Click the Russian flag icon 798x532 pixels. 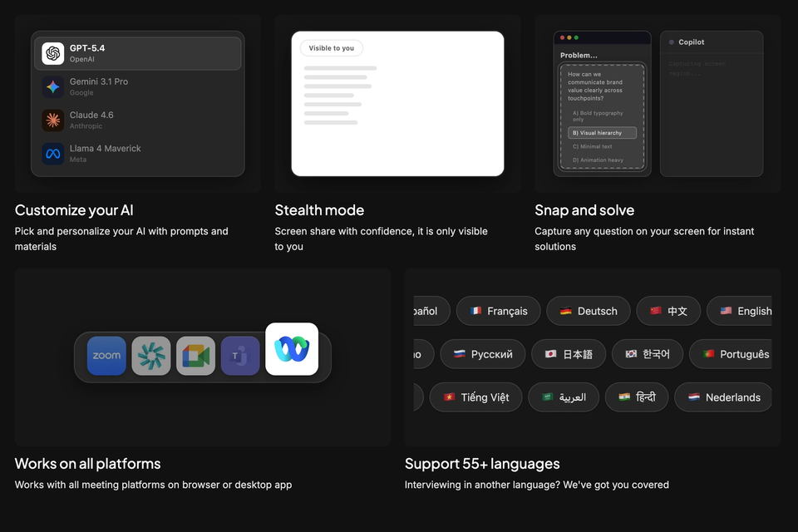pyautogui.click(x=460, y=354)
